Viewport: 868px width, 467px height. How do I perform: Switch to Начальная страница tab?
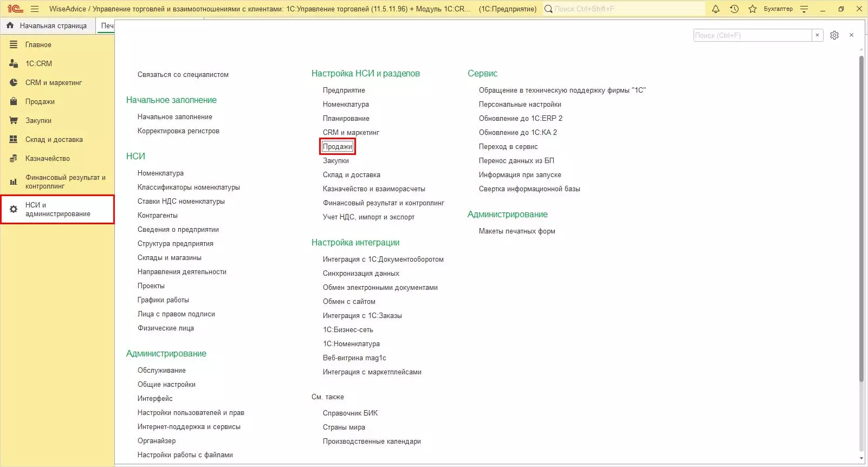tap(48, 25)
